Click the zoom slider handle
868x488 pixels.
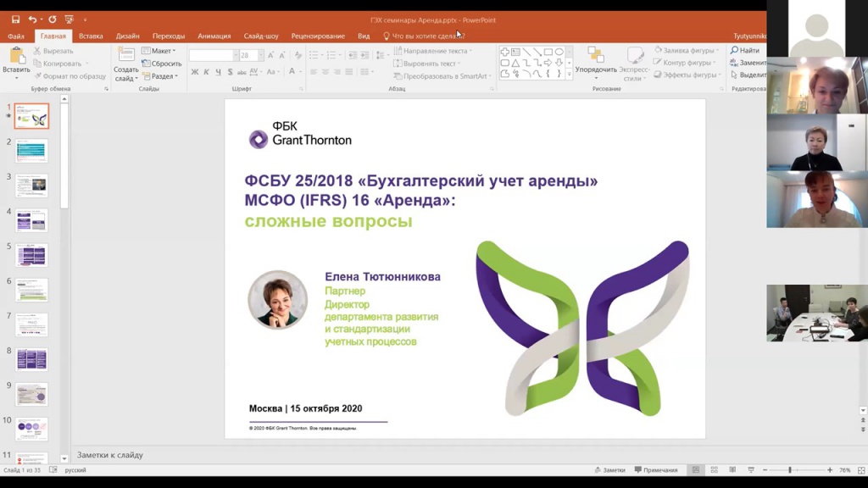790,469
